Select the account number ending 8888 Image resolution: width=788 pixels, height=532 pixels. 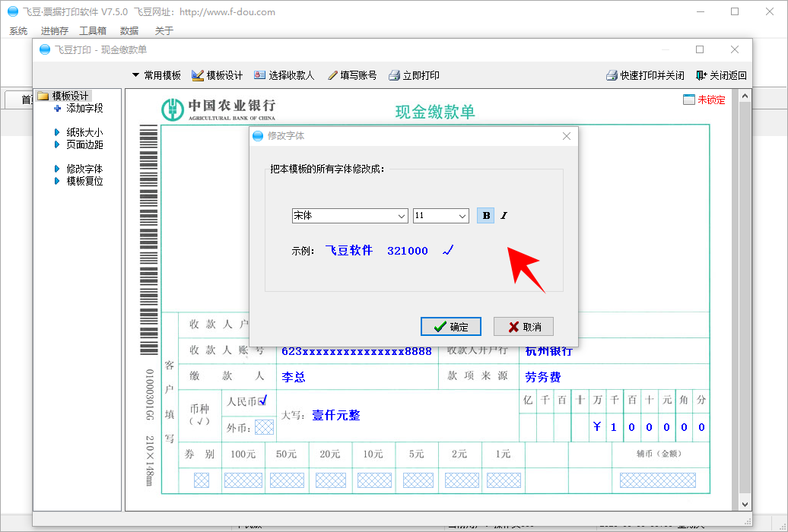coord(356,351)
